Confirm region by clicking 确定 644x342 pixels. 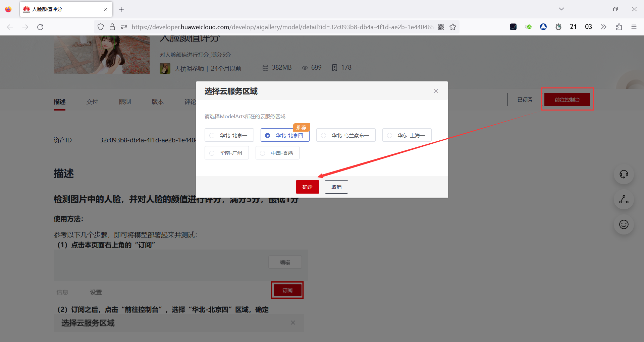tap(307, 187)
